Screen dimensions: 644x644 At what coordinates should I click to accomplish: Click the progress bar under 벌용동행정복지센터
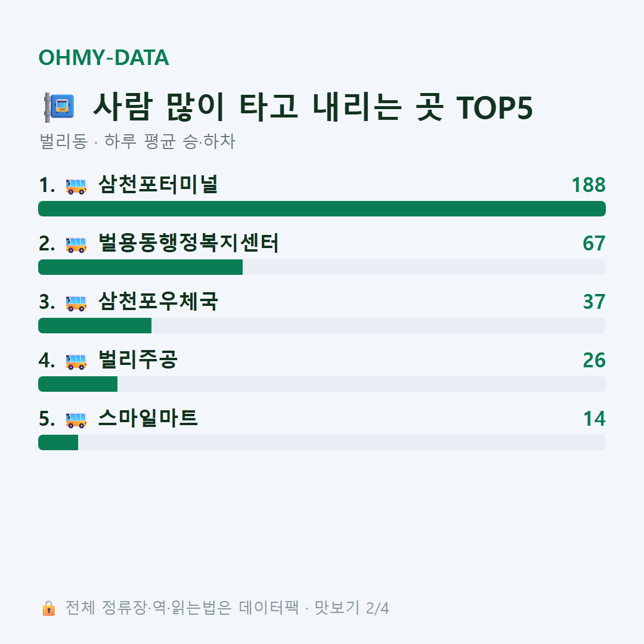(322, 267)
